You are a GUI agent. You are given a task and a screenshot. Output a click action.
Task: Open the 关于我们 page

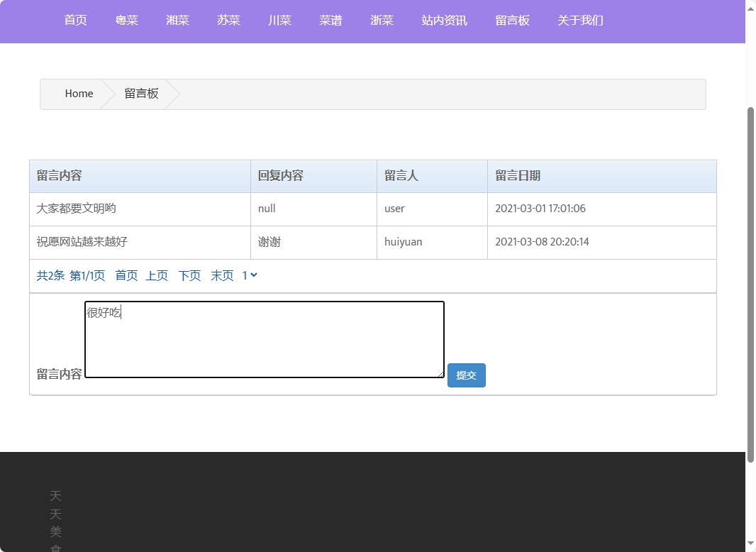580,21
